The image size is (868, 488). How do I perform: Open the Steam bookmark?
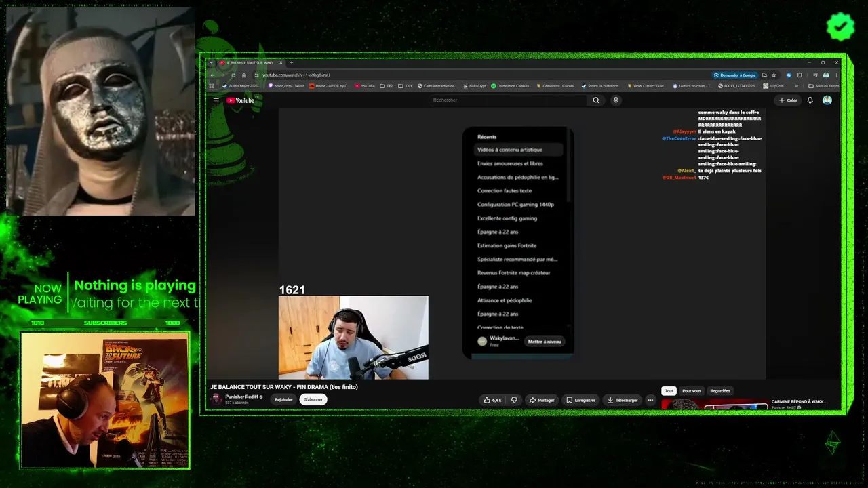point(602,86)
